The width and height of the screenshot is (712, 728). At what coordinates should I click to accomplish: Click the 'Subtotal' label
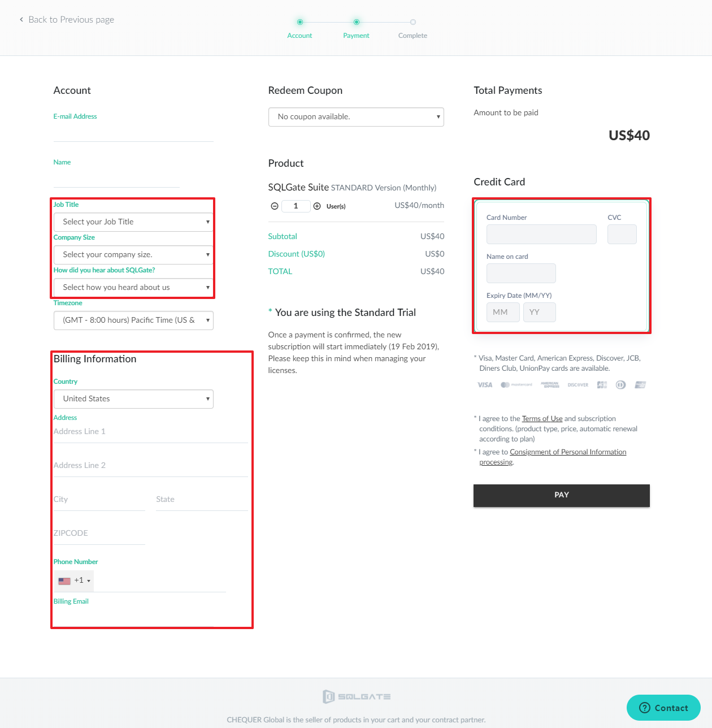click(x=283, y=237)
